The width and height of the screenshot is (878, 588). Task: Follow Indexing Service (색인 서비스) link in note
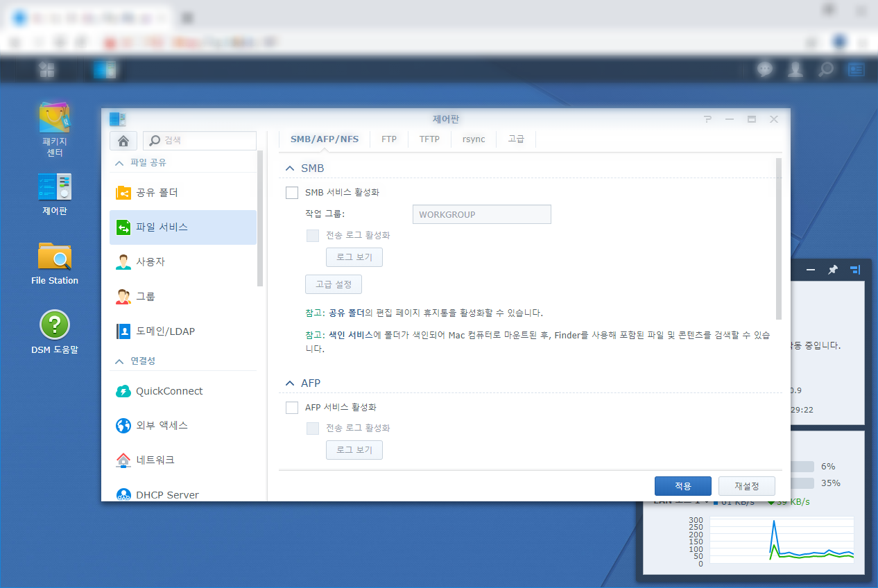(x=350, y=335)
